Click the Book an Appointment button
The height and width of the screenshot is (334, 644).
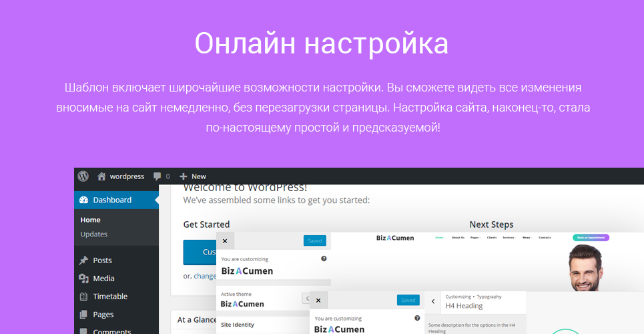pyautogui.click(x=591, y=238)
